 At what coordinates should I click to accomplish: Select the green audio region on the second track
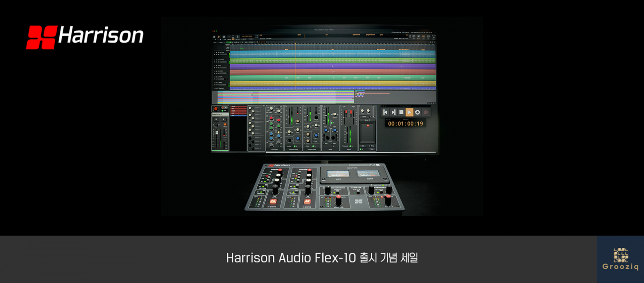pyautogui.click(x=333, y=61)
